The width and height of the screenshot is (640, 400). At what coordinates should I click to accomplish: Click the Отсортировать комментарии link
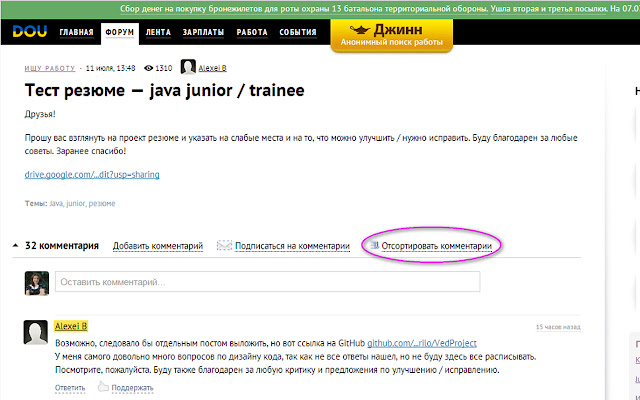click(436, 246)
